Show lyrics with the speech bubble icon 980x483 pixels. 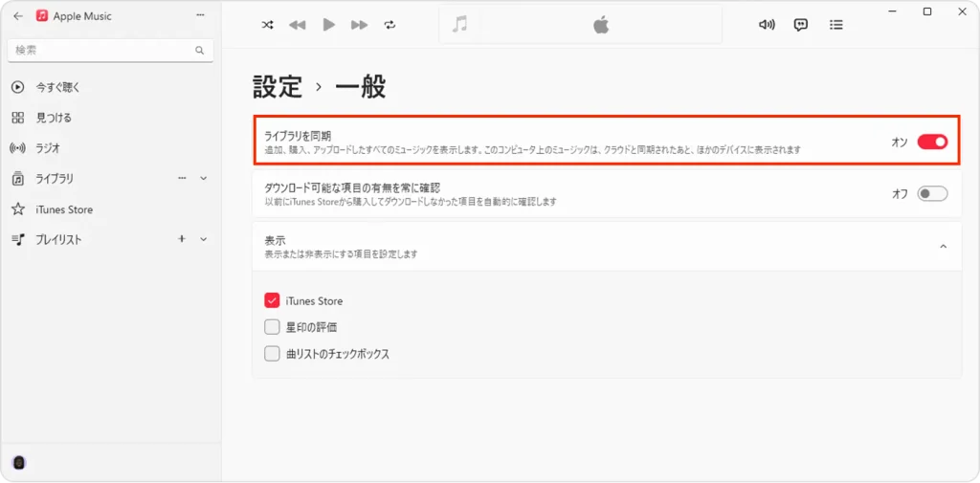click(801, 25)
